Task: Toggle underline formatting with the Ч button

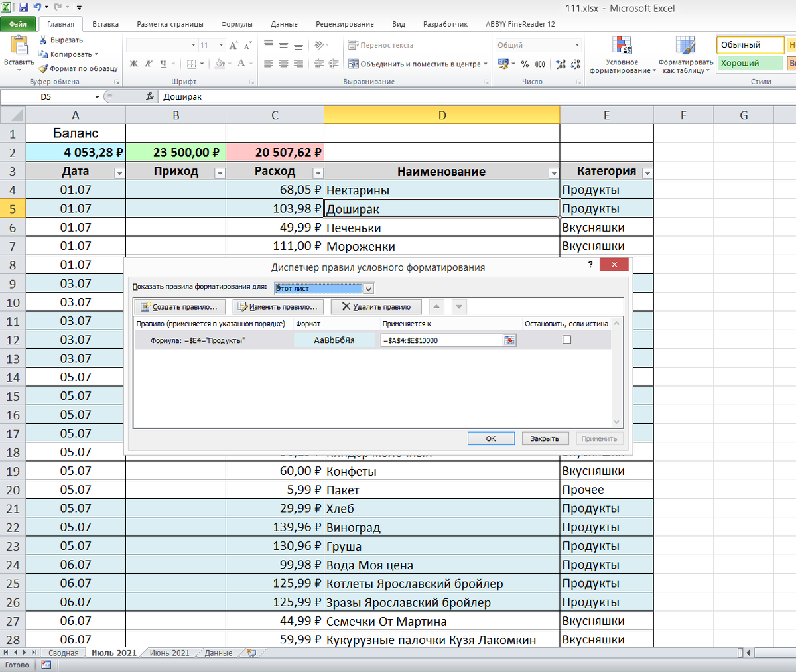Action: click(x=163, y=63)
